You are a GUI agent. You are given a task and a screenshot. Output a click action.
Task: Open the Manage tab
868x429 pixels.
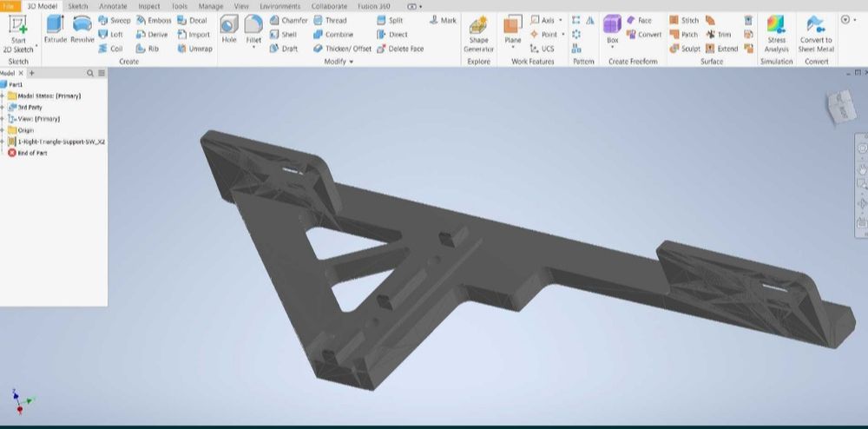click(x=211, y=6)
